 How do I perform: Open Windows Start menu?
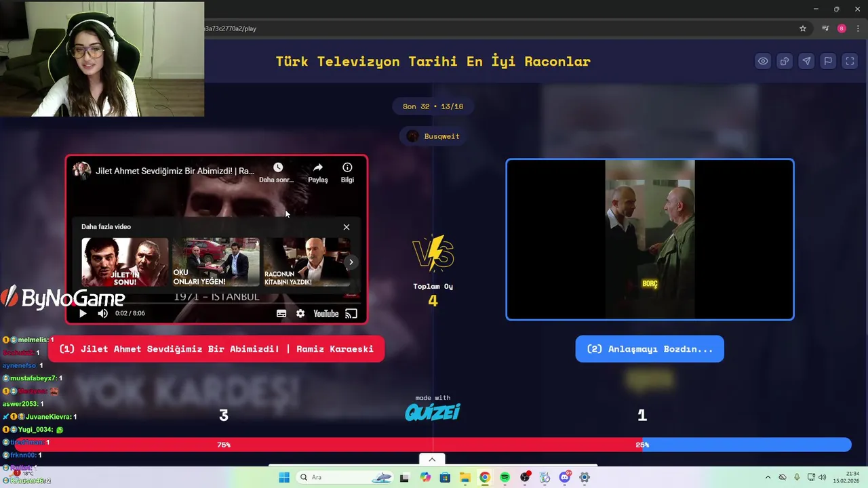(283, 477)
